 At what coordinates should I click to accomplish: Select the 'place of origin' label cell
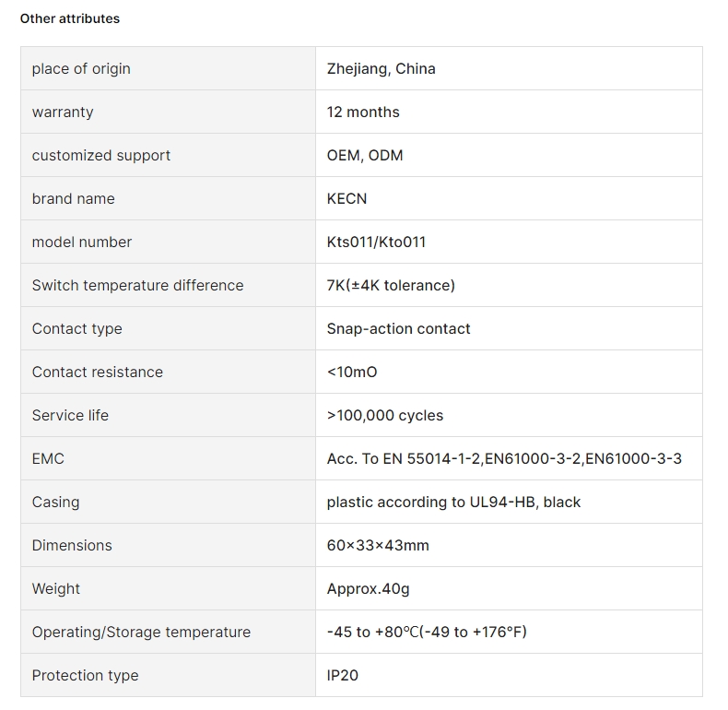tap(168, 68)
